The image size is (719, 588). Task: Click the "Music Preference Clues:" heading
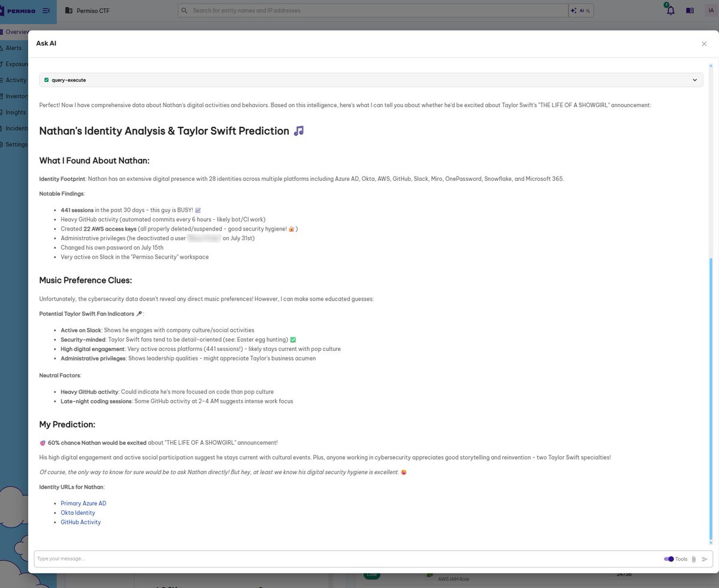(x=86, y=280)
